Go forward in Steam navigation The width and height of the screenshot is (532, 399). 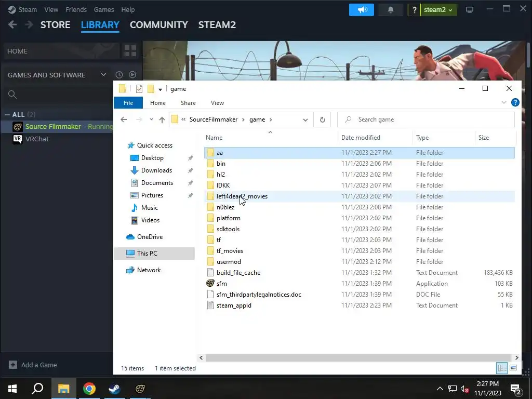click(29, 24)
